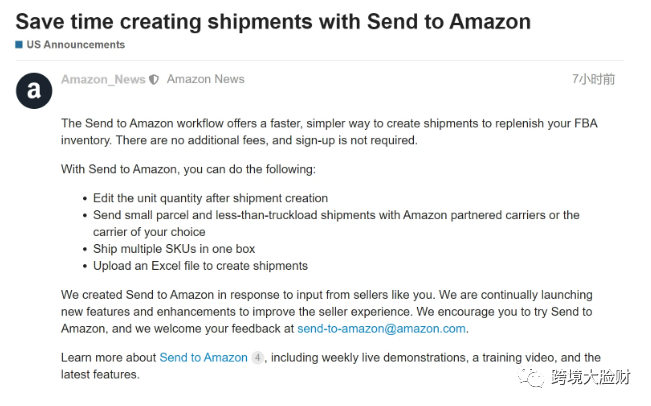Click the link click-count badge 4

coord(257,357)
